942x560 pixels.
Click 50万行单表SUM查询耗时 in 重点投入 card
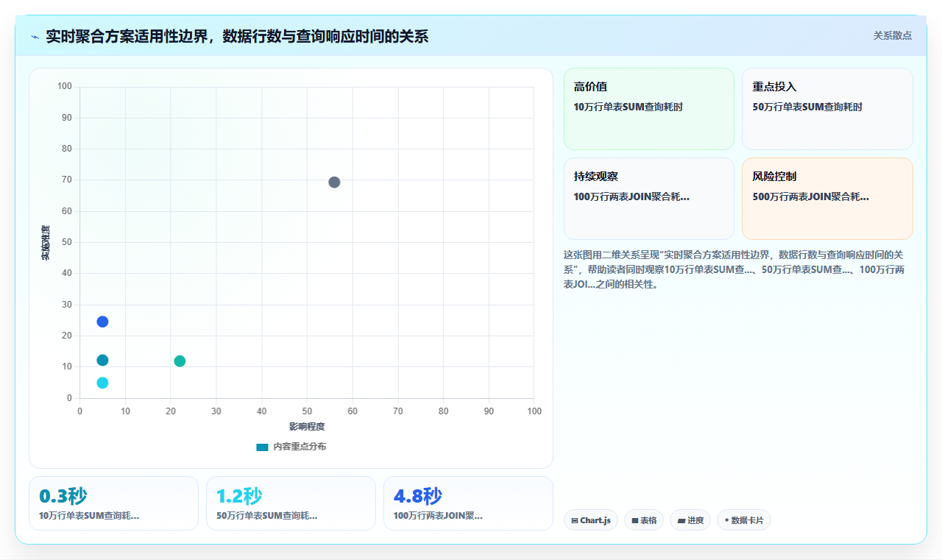tap(807, 107)
